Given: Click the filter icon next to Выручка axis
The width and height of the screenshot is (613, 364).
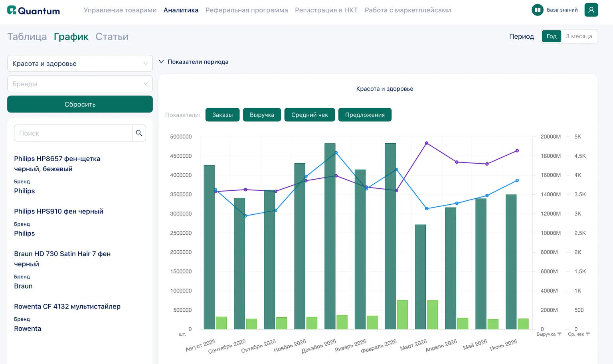Looking at the screenshot, I should pos(559,334).
